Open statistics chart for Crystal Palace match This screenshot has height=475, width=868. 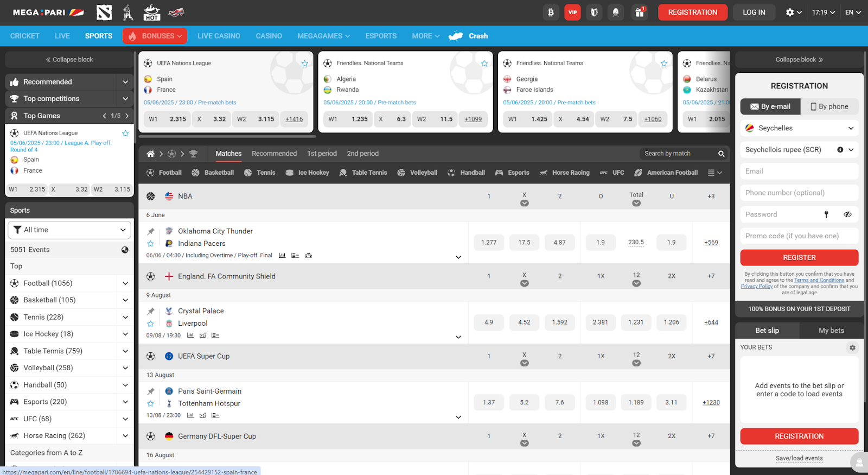[x=190, y=335]
